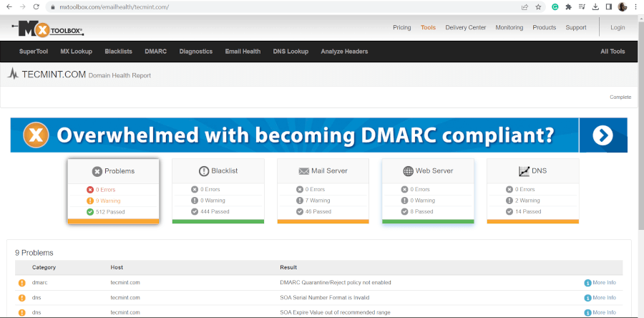Click the browser address bar URL

pyautogui.click(x=114, y=7)
